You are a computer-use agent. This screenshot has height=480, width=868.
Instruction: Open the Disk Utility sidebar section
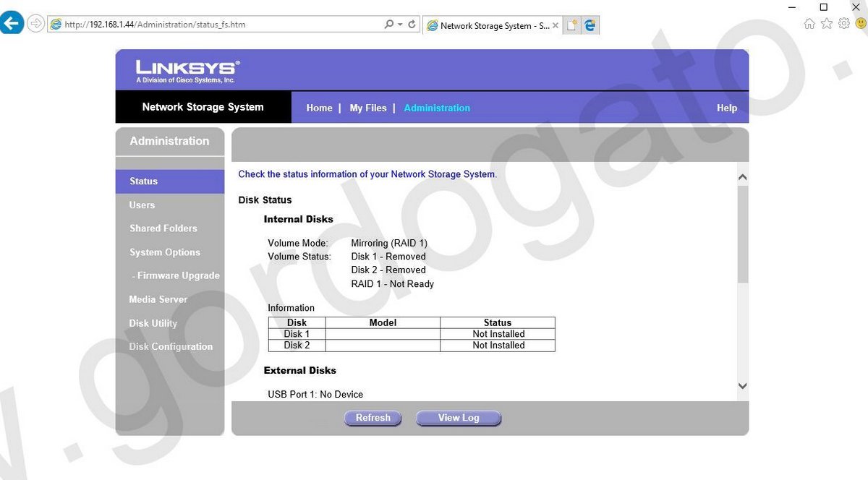153,323
